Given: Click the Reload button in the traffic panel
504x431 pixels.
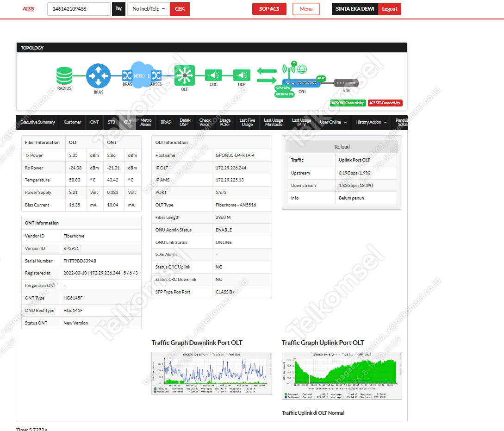Looking at the screenshot, I should click(x=342, y=147).
